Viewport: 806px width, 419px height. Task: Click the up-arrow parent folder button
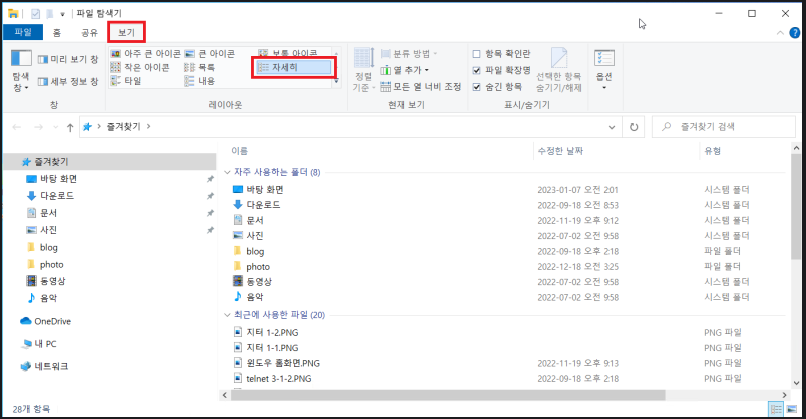coord(69,127)
